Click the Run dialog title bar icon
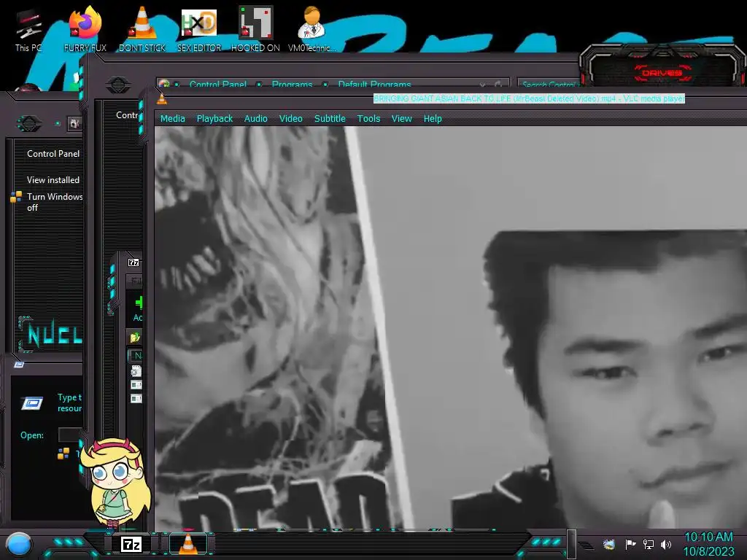Image resolution: width=747 pixels, height=560 pixels. [x=19, y=365]
